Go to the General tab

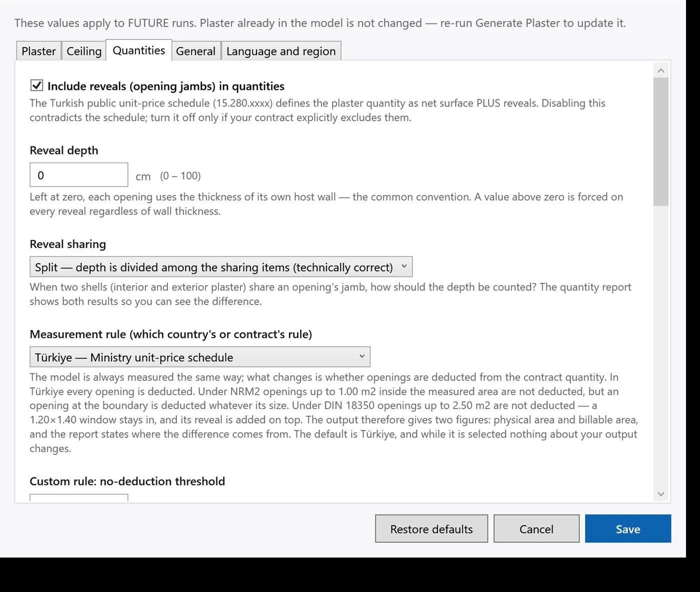[x=195, y=51]
